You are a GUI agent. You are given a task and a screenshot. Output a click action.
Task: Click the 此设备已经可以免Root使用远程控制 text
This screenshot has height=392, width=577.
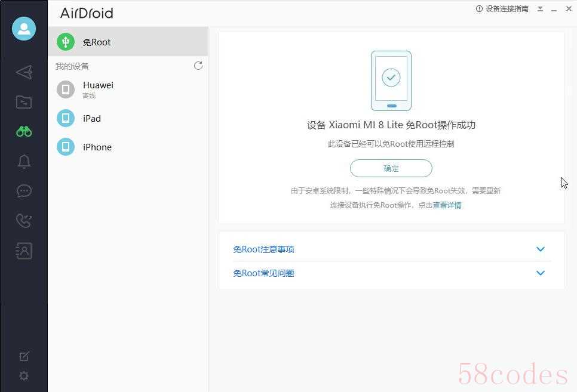point(391,144)
